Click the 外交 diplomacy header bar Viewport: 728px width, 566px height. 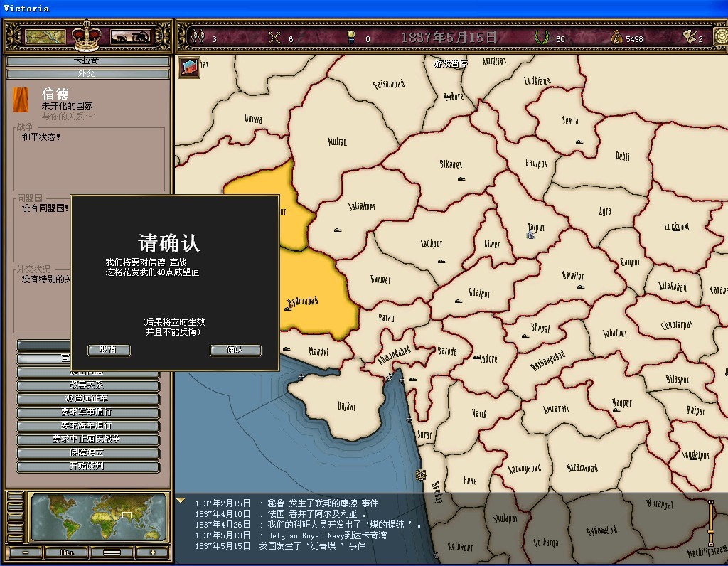pyautogui.click(x=87, y=73)
